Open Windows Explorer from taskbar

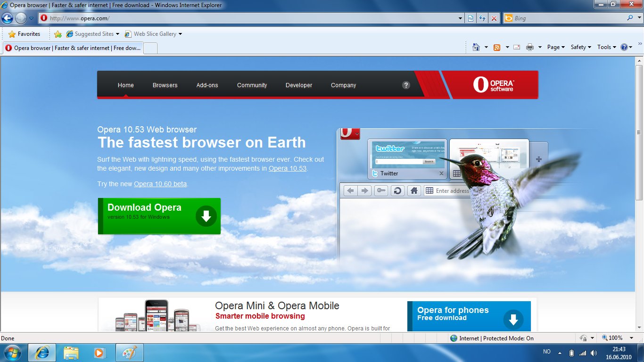pyautogui.click(x=71, y=353)
